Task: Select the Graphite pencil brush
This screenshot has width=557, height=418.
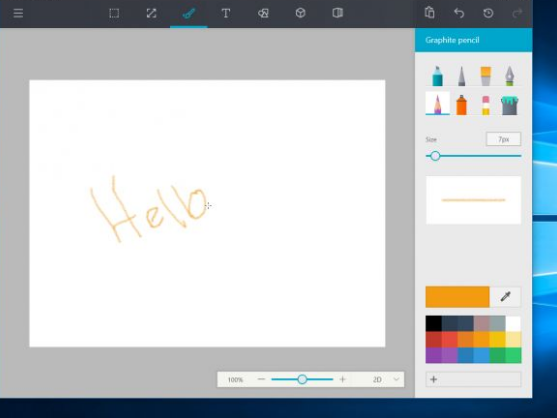Action: coord(437,104)
